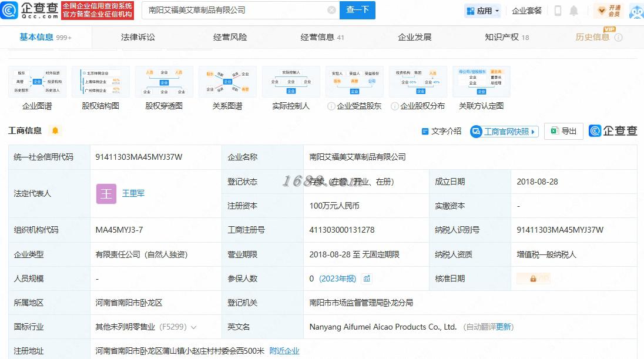Image resolution: width=644 pixels, height=359 pixels.
Task: Click the 开通会员 VIP button
Action: tap(609, 11)
